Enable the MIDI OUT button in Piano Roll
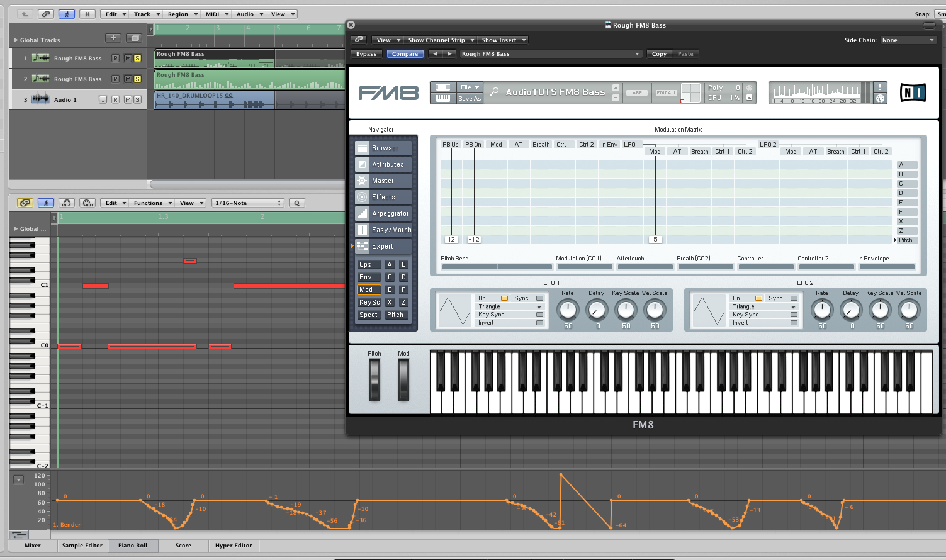Viewport: 946px width, 560px height. [x=87, y=203]
